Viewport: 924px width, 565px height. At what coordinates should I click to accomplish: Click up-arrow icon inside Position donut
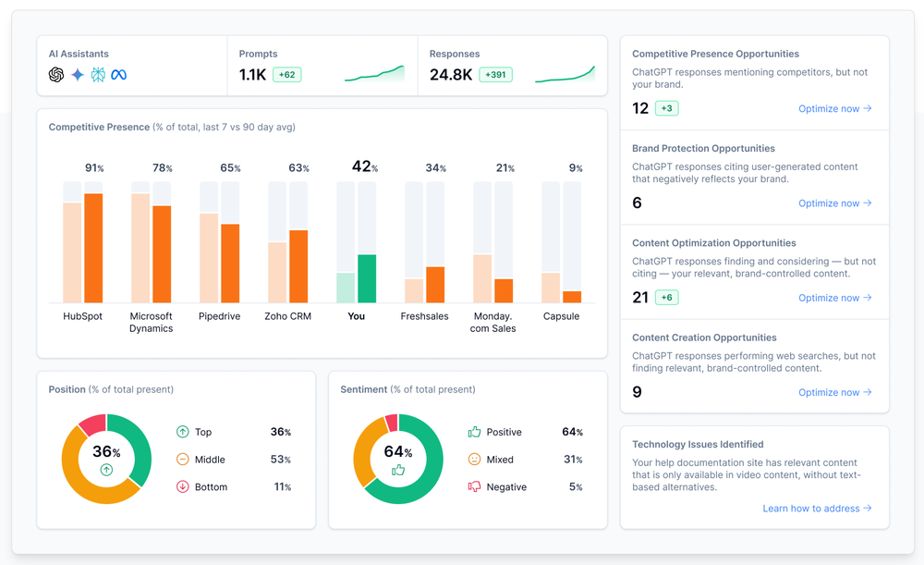pos(106,470)
